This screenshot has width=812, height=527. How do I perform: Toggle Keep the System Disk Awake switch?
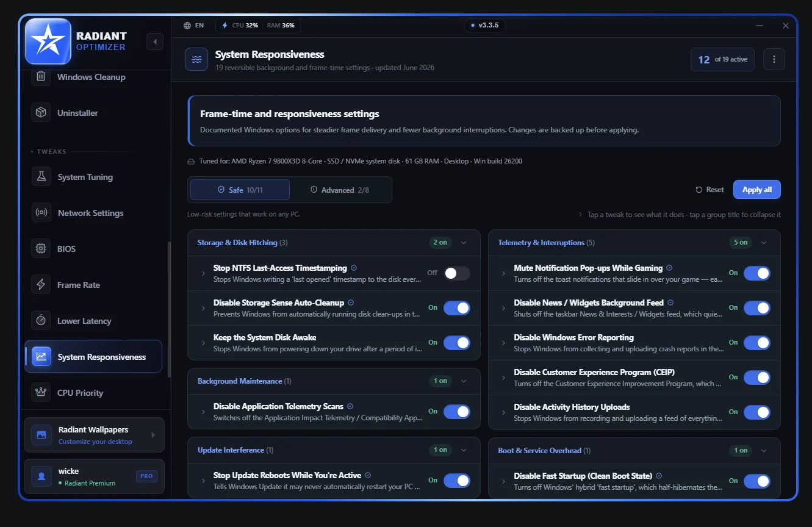tap(457, 343)
